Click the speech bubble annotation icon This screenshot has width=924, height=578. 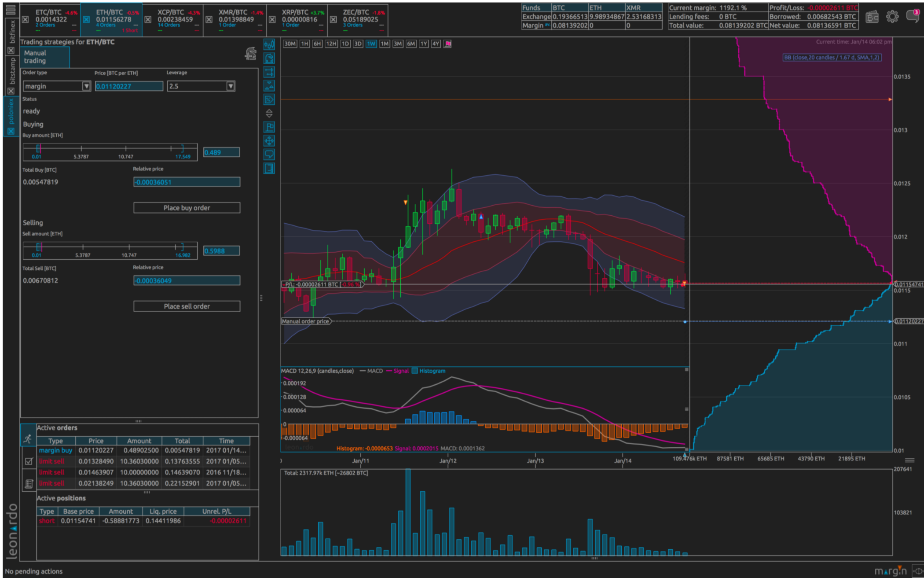click(269, 155)
